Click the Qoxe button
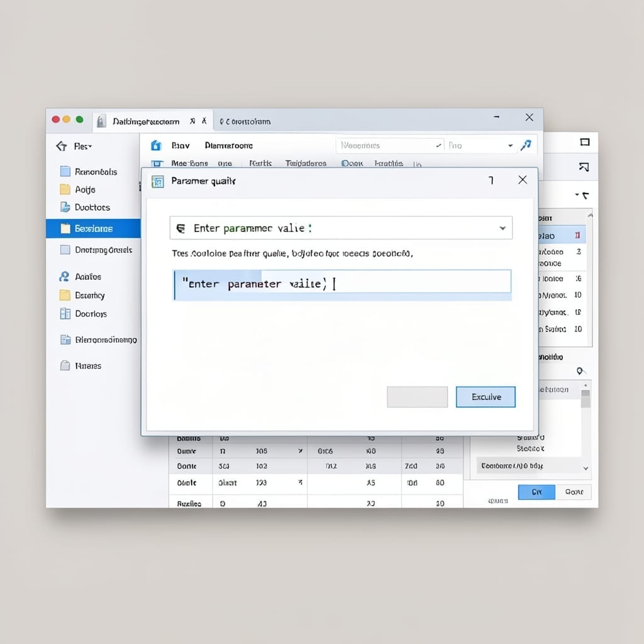The image size is (644, 644). (574, 492)
